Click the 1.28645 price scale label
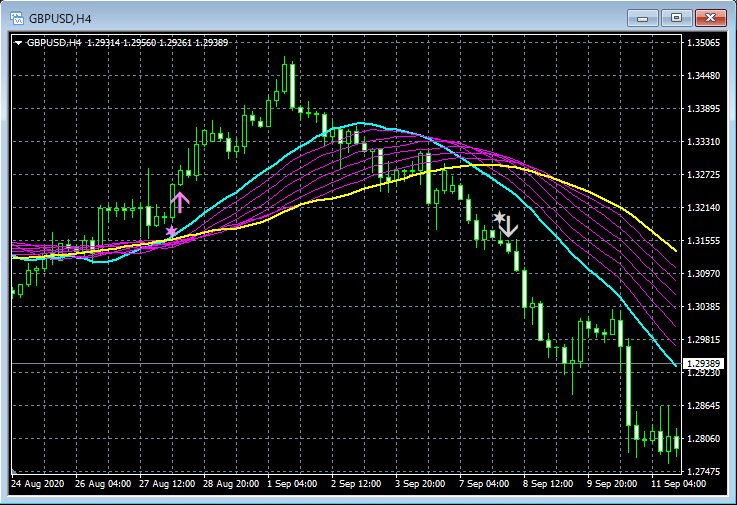The width and height of the screenshot is (737, 505). tap(703, 405)
